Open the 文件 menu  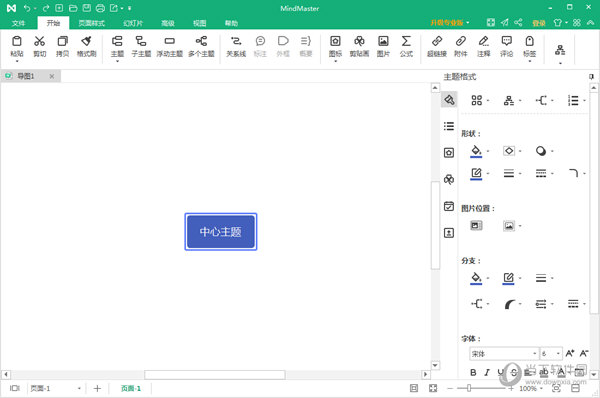click(18, 23)
